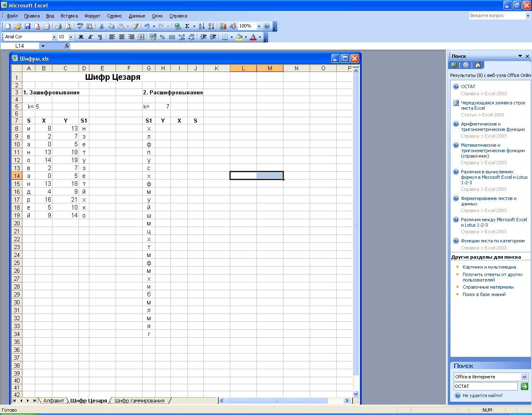Screen dimensions: 532x415
Task: Open the fill color bucket dropdown arrow
Action: coord(246,37)
